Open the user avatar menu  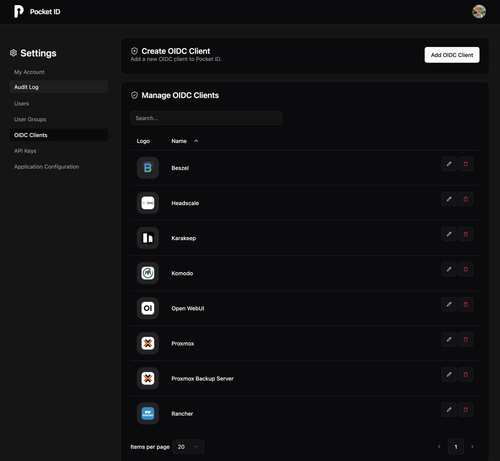[x=479, y=11]
